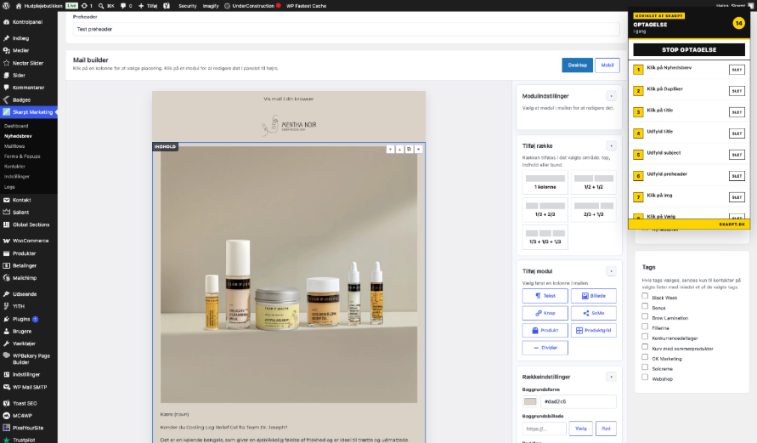Check the Black Week tag
757x443 pixels.
coord(645,296)
